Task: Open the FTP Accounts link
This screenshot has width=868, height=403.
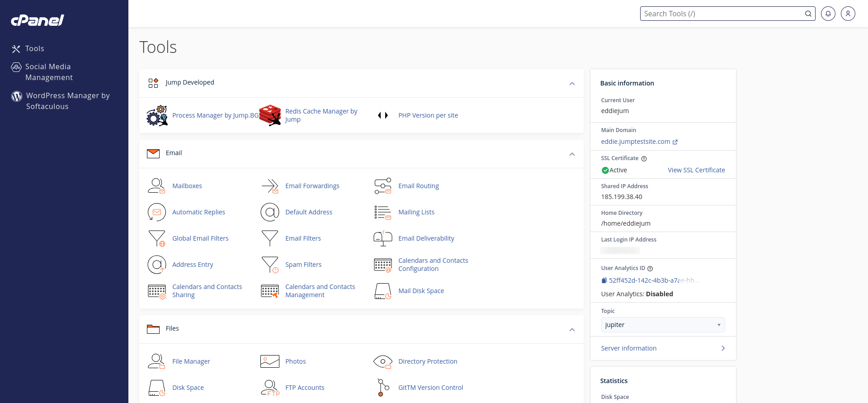Action: (x=305, y=388)
